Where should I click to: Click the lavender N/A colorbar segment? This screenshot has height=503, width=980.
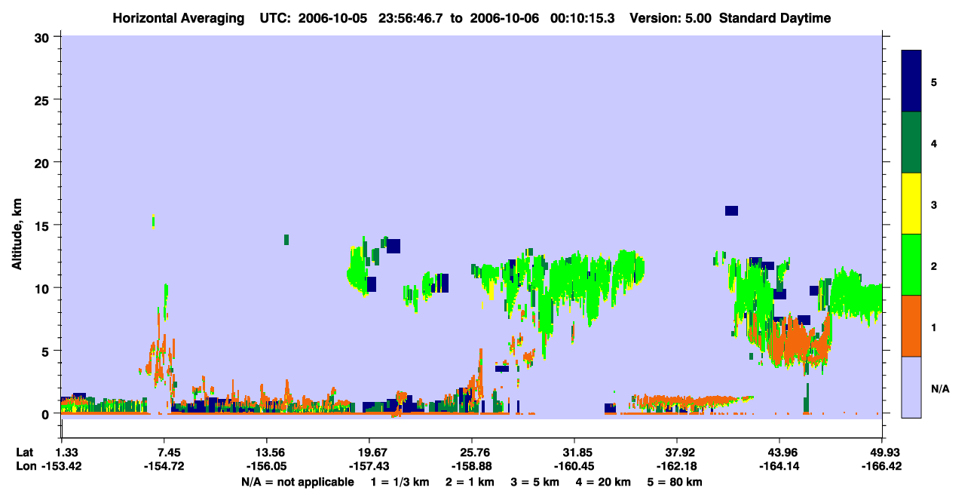coord(911,387)
